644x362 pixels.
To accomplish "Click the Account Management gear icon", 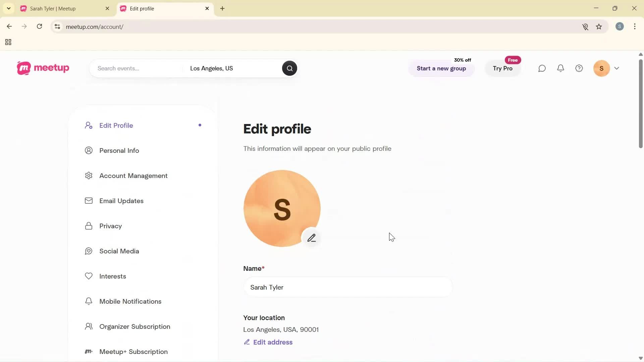I will pyautogui.click(x=89, y=175).
